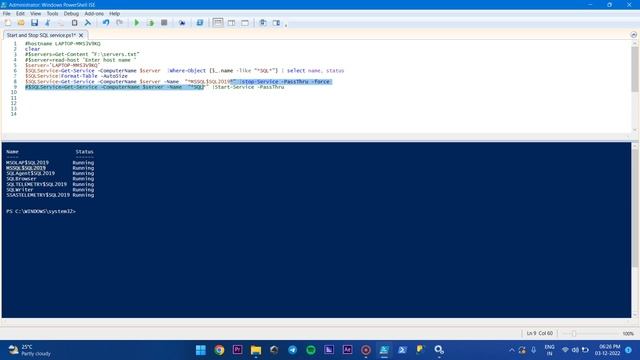Viewport: 640px width, 360px height.
Task: Open Adobe Premiere Pro from taskbar
Action: [238, 350]
